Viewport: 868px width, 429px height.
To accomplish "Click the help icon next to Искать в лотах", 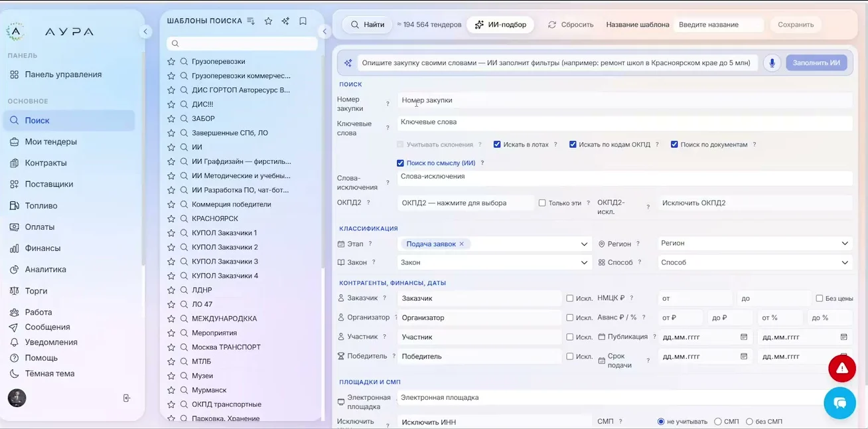I will (555, 144).
